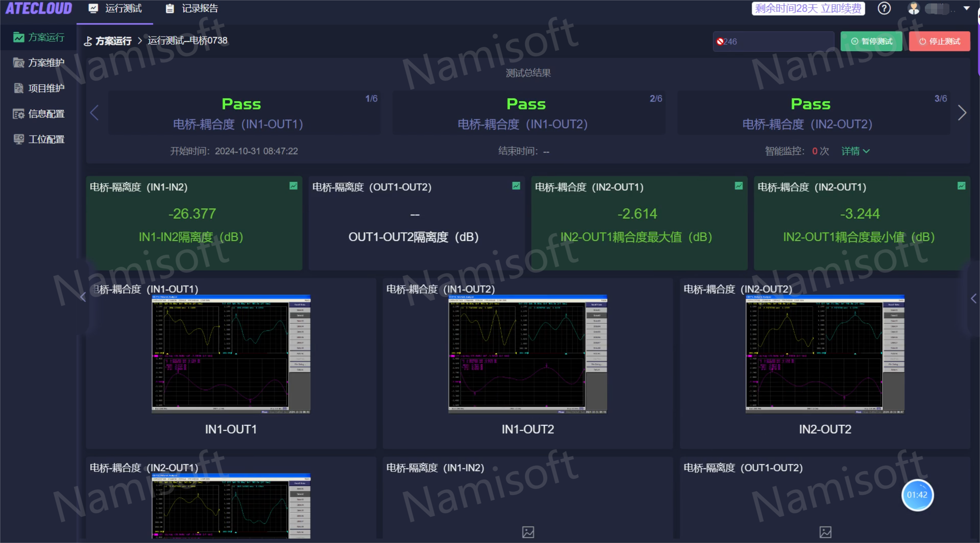Click the -2.614 coupling max value
The height and width of the screenshot is (543, 980).
tap(637, 214)
